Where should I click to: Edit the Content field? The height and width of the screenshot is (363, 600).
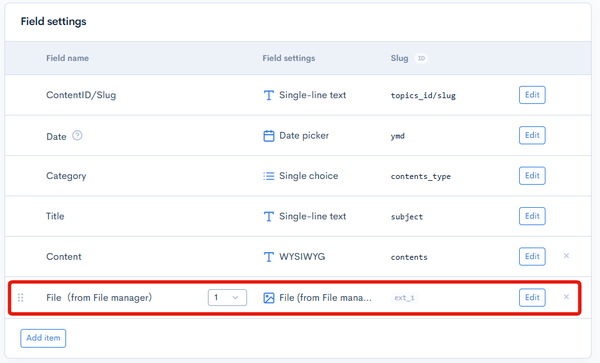pos(532,256)
